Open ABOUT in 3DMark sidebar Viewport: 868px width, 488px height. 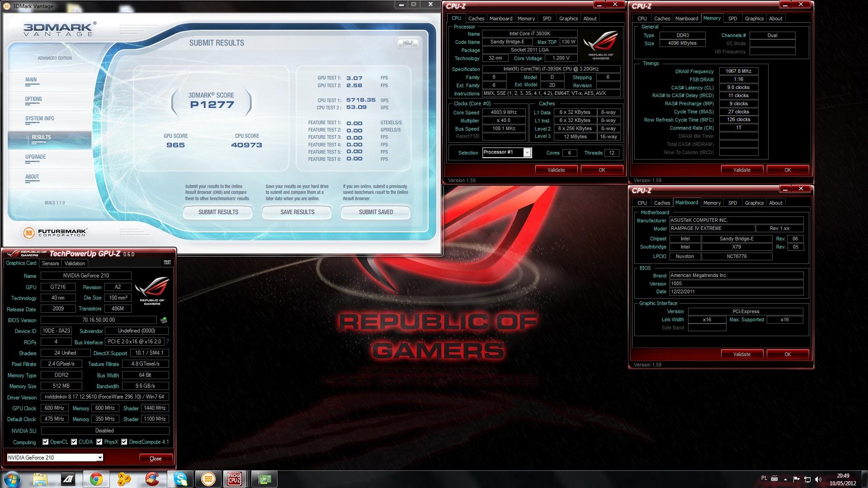tap(32, 177)
